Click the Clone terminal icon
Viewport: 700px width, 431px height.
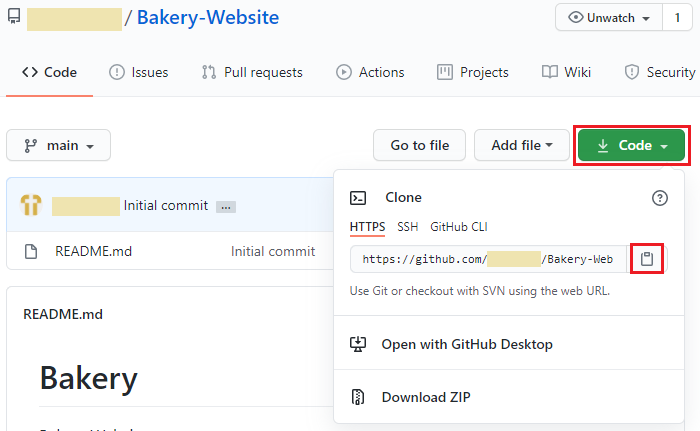pos(358,198)
